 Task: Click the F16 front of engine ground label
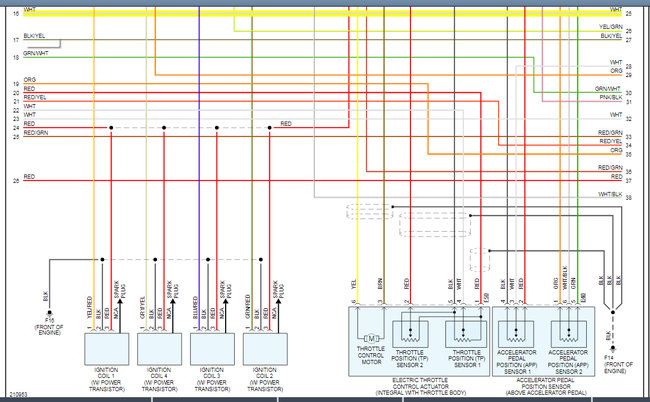(49, 327)
